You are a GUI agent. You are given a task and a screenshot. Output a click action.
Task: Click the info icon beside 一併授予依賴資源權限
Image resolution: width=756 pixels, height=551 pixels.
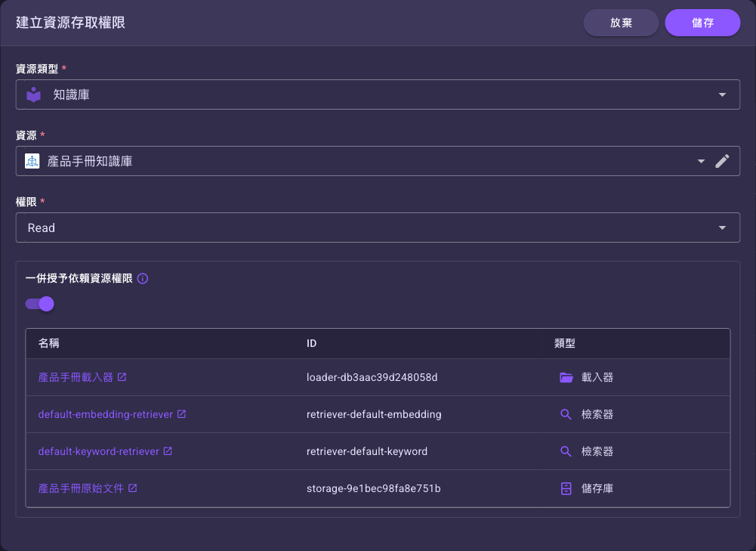coord(143,278)
